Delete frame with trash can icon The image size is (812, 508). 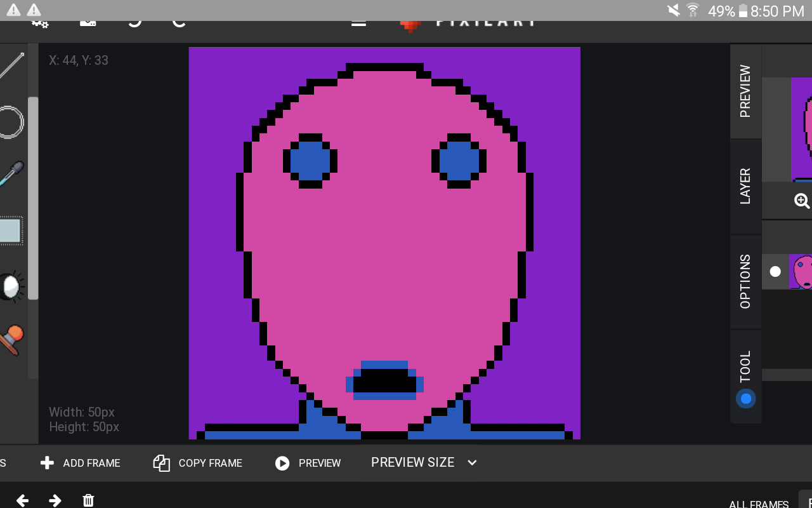[x=88, y=500]
